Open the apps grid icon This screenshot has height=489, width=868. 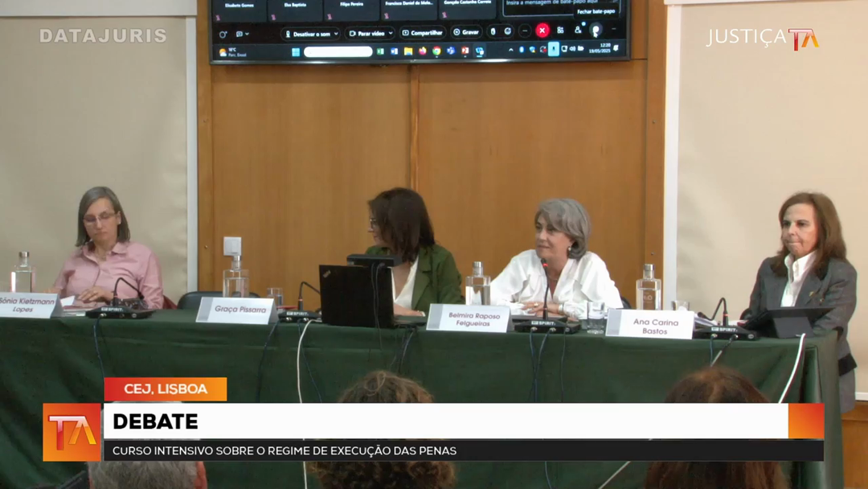(x=560, y=31)
